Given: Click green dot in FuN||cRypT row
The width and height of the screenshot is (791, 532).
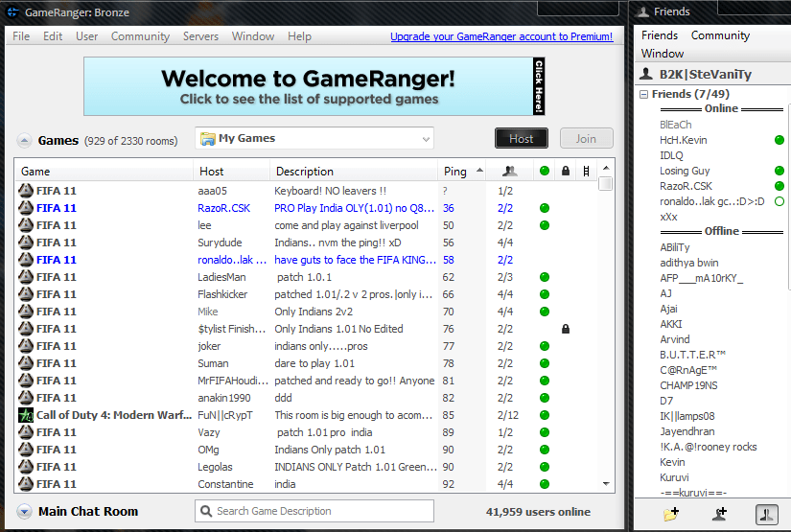Looking at the screenshot, I should click(x=545, y=415).
